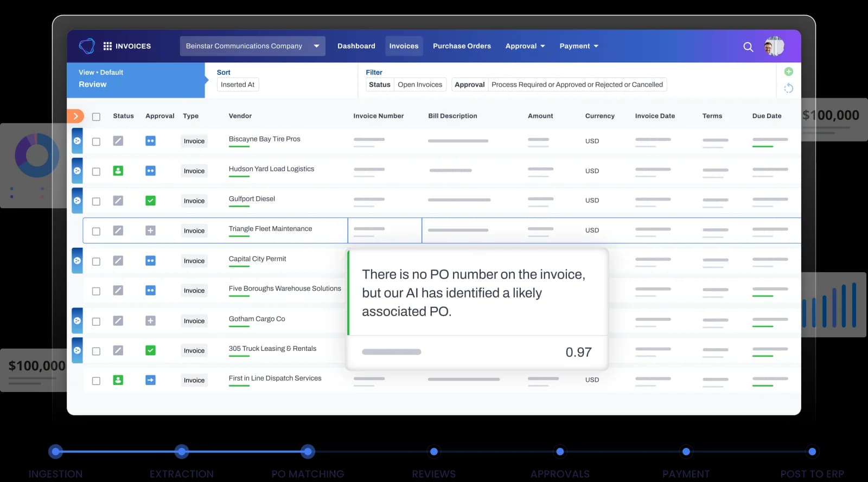Image resolution: width=868 pixels, height=482 pixels.
Task: Open the Inserted At sort selector
Action: (x=238, y=85)
